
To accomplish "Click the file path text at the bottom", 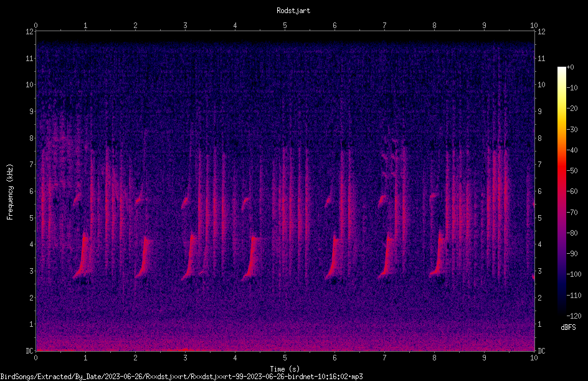I will (x=181, y=377).
